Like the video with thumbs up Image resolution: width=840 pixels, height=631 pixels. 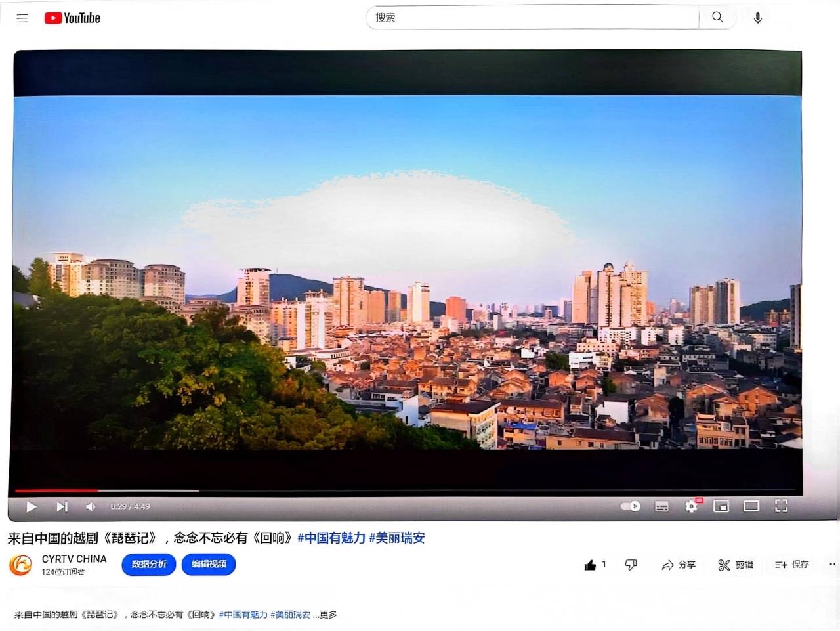(x=595, y=565)
